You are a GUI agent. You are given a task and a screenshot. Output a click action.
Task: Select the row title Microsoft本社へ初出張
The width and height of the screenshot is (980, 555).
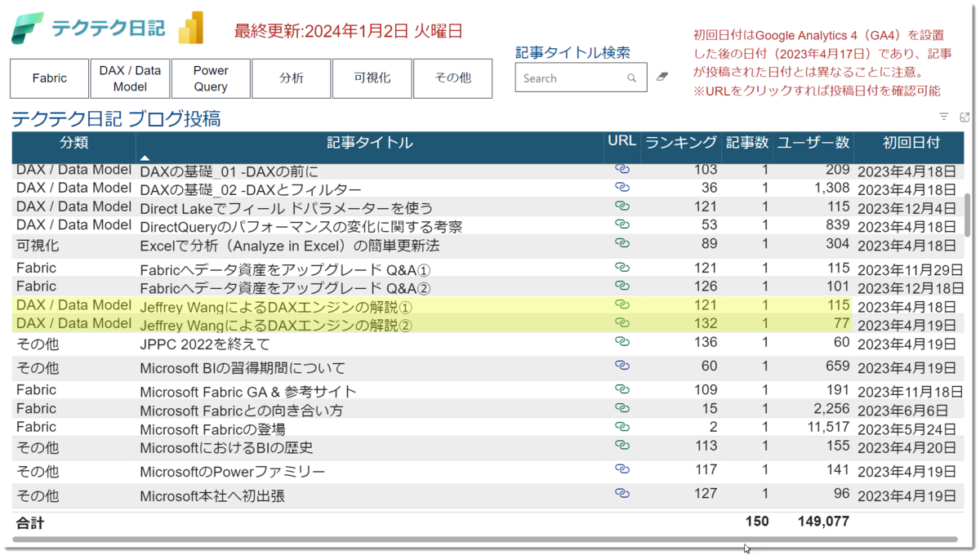[212, 495]
